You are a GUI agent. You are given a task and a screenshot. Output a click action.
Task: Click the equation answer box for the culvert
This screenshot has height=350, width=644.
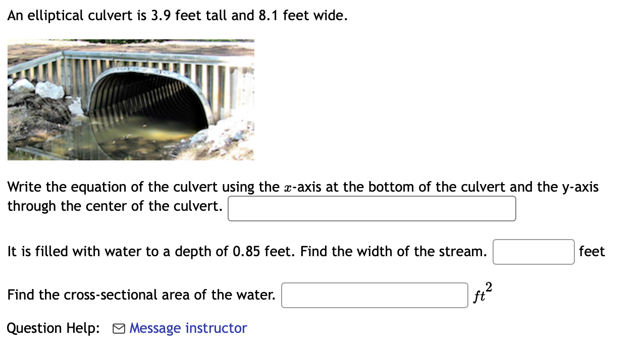371,208
